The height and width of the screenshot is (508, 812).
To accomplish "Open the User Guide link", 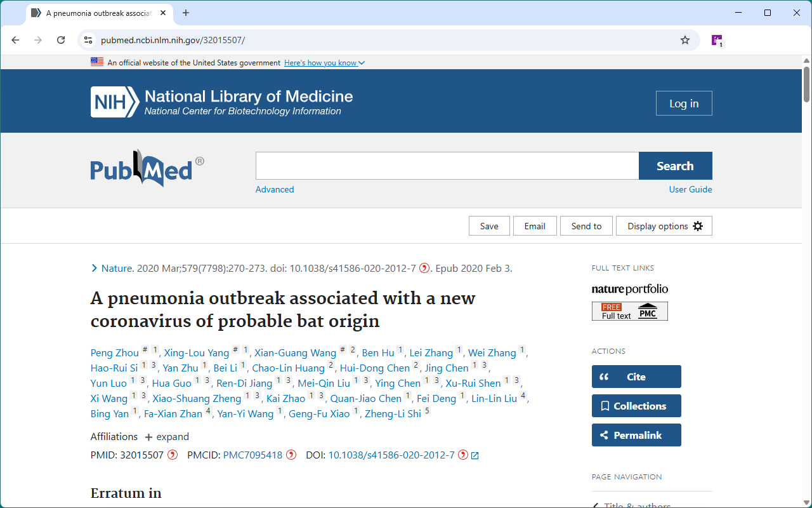I will coord(690,189).
